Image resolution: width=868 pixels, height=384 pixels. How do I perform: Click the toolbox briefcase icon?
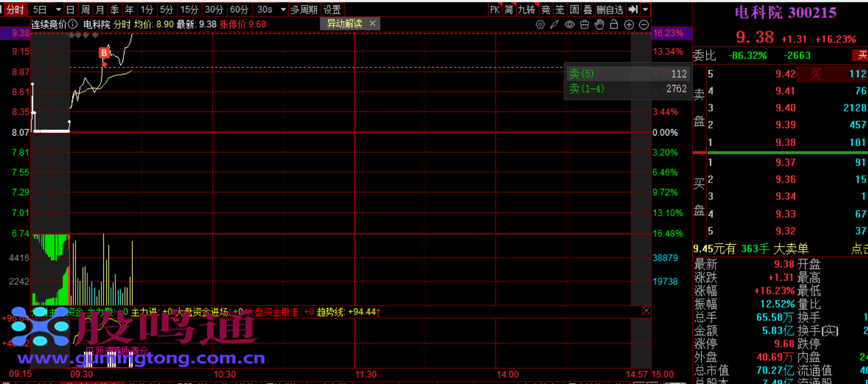coord(584,25)
